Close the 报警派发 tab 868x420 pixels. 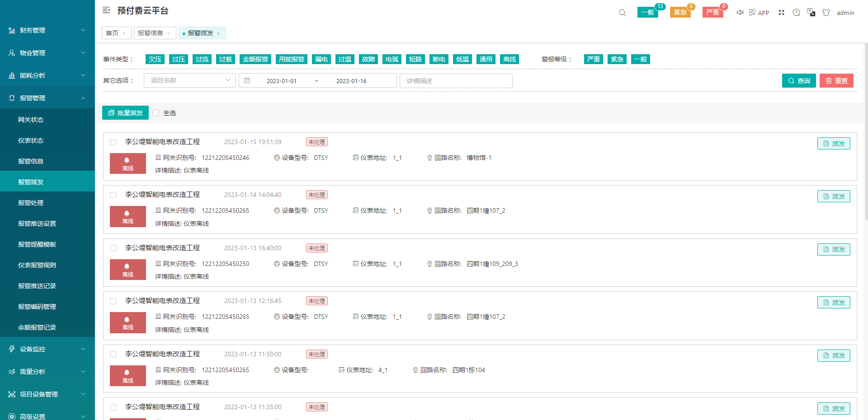coord(218,33)
